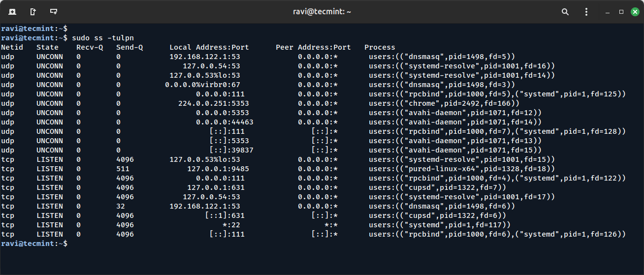
Task: Minimize the terminal window
Action: [608, 11]
